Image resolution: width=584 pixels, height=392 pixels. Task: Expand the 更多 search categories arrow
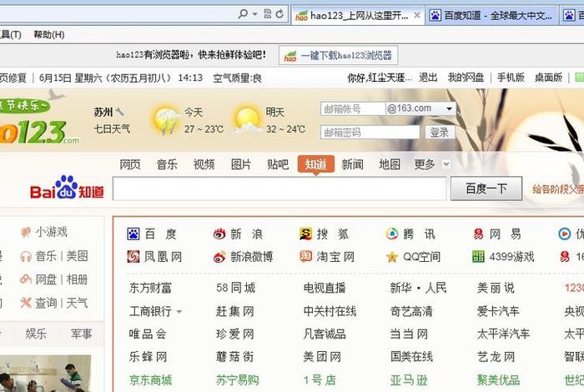pyautogui.click(x=446, y=164)
